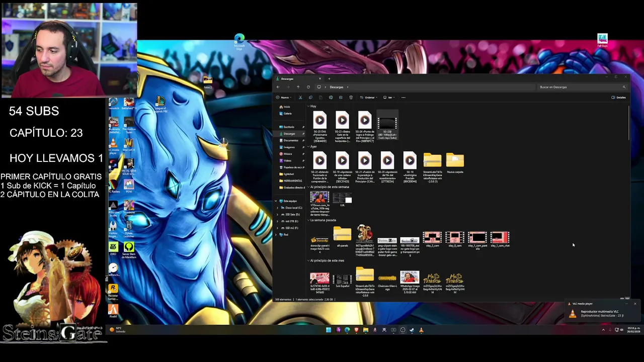Open Escritorio in the navigation pane

290,127
